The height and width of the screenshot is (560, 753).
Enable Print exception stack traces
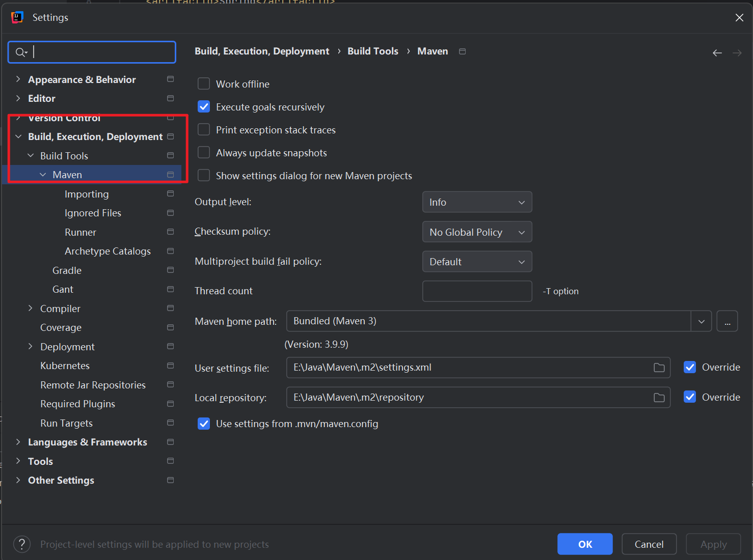(x=204, y=129)
